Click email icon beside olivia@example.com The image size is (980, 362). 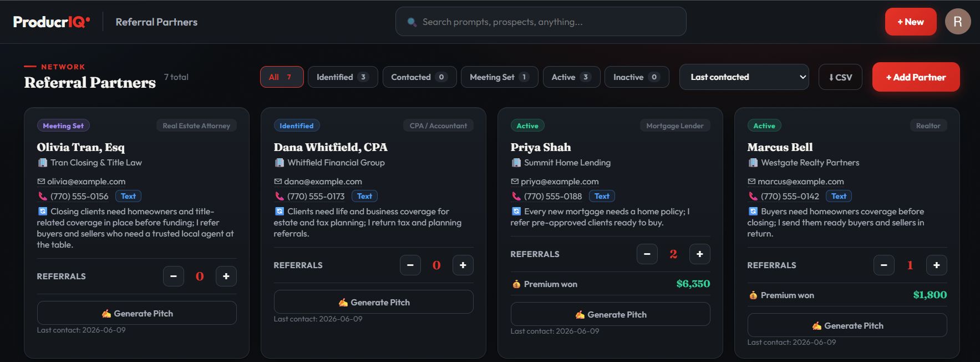[41, 182]
